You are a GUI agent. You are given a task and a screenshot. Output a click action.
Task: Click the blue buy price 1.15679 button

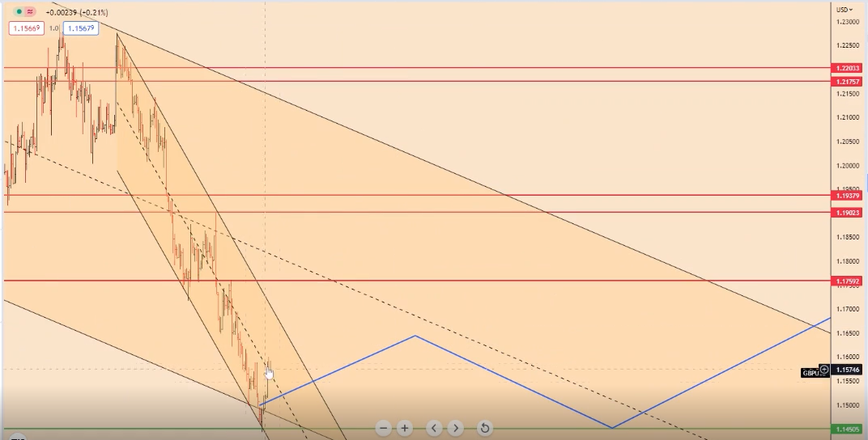[x=81, y=28]
